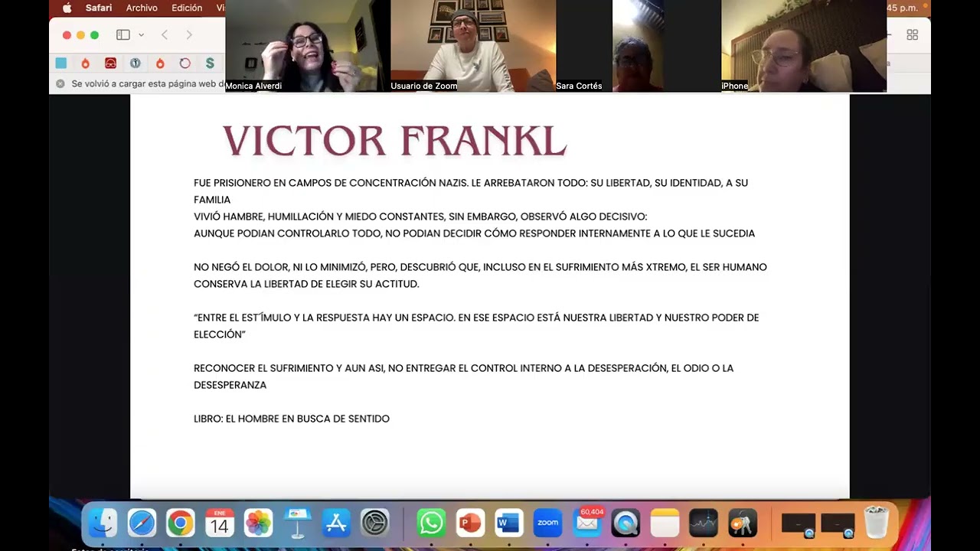980x551 pixels.
Task: Open the dark stock-chart app in Dock
Action: (x=704, y=523)
